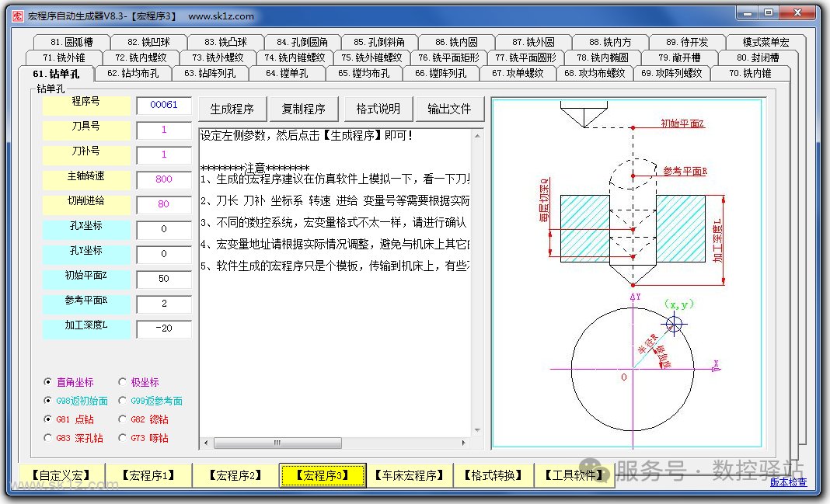Open 格式说明 help button
Image resolution: width=830 pixels, height=504 pixels.
378,109
